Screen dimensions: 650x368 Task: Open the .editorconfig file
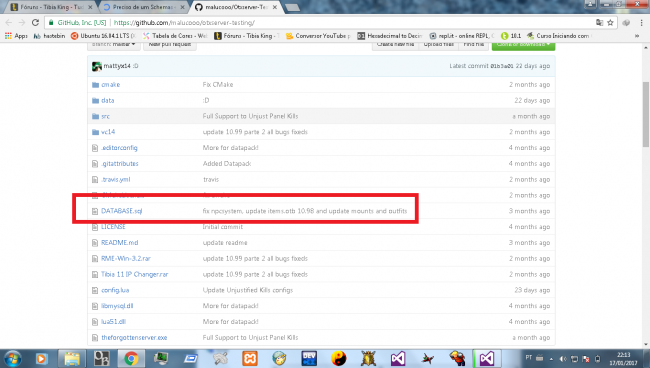pyautogui.click(x=119, y=148)
